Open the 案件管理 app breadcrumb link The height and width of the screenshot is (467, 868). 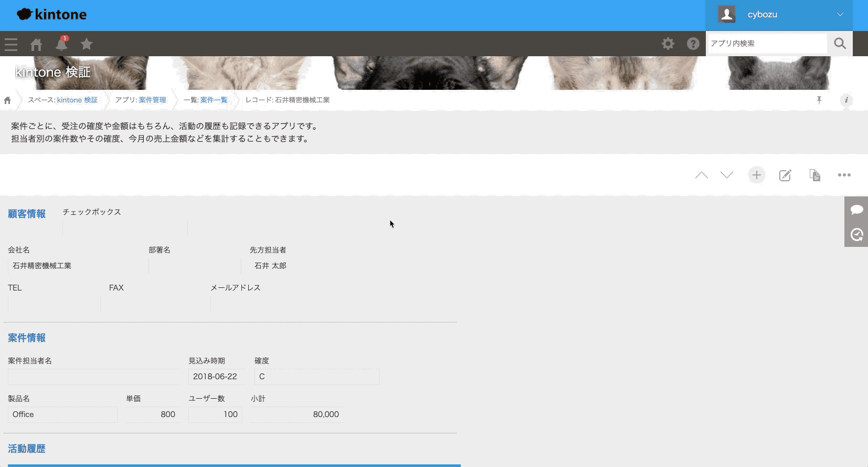point(152,100)
